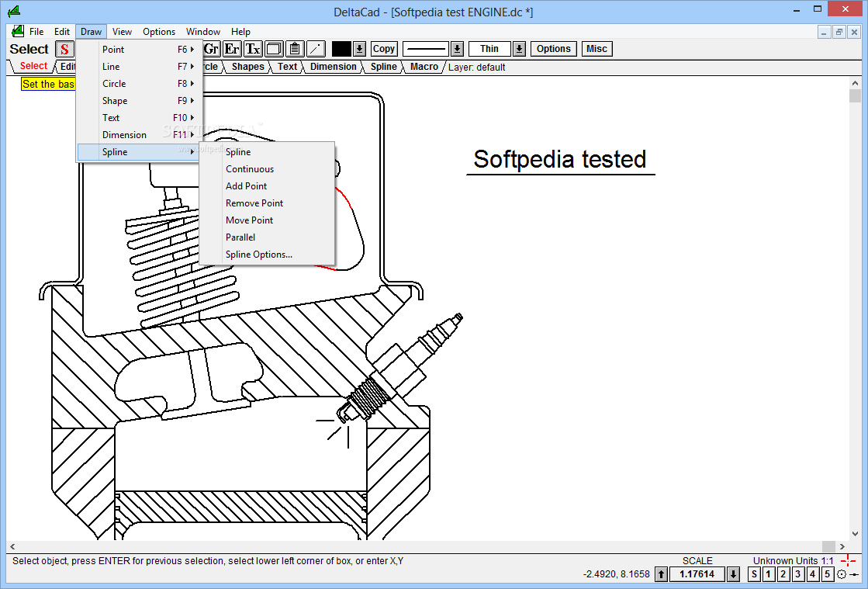Click saved view button 1
The width and height of the screenshot is (868, 589).
tap(769, 574)
